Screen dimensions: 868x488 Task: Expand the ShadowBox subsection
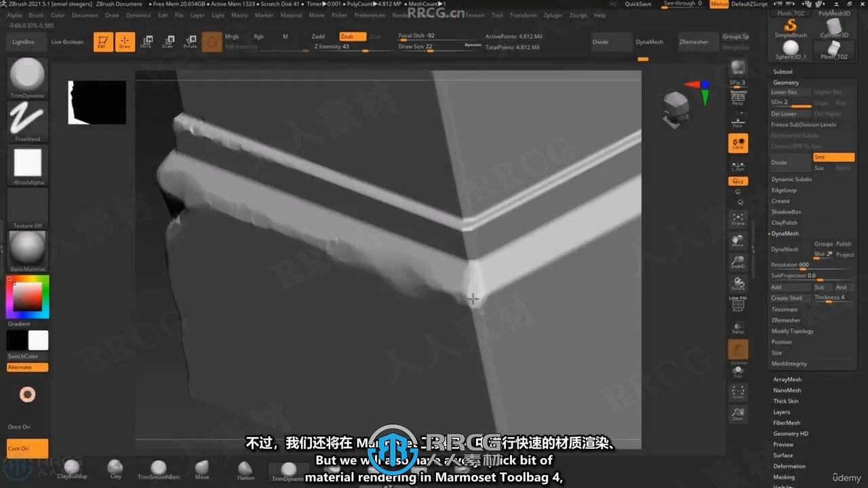coord(786,212)
